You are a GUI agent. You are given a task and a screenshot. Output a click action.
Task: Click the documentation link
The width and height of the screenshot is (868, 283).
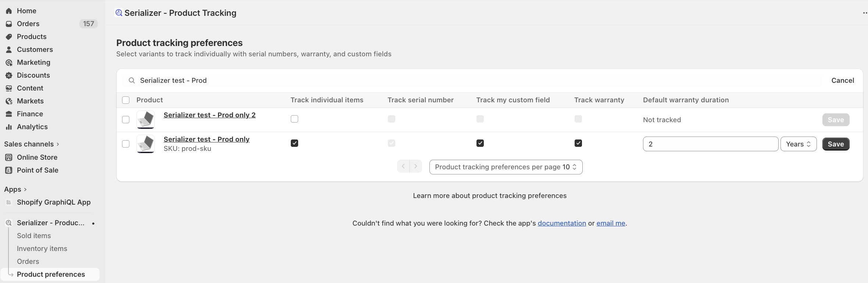click(562, 223)
